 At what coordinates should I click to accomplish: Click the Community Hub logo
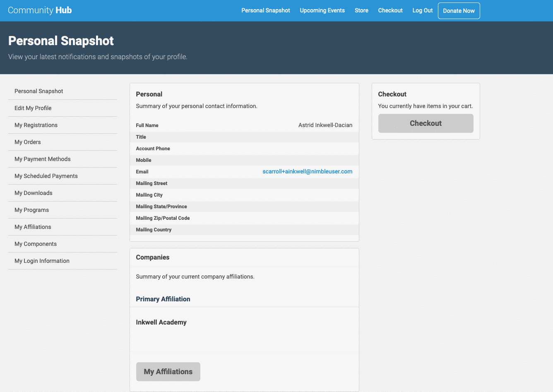pyautogui.click(x=40, y=10)
